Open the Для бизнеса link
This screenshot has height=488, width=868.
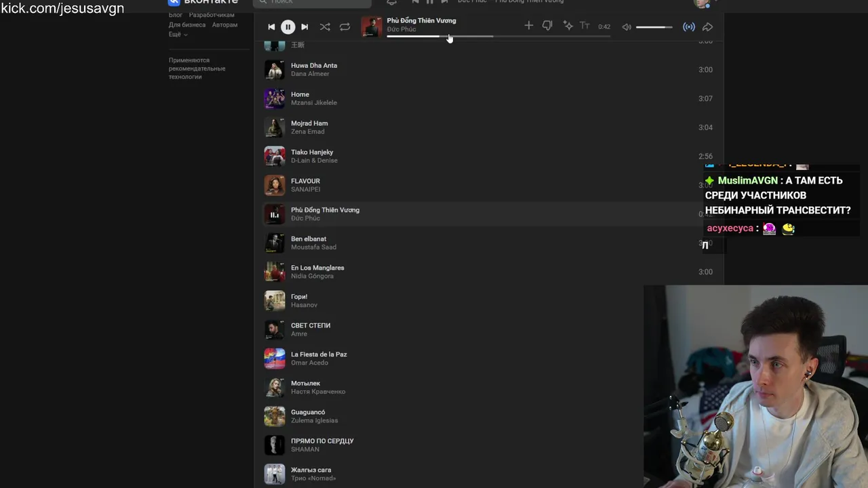click(187, 25)
